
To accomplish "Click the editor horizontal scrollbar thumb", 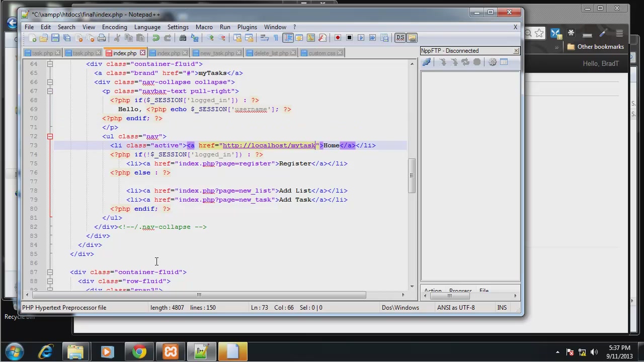I will coord(199,295).
